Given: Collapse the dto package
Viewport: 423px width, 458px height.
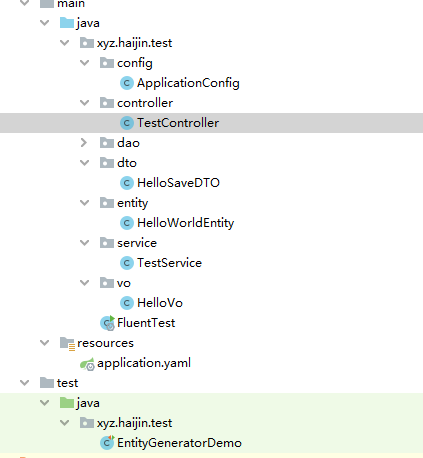Looking at the screenshot, I should 85,163.
